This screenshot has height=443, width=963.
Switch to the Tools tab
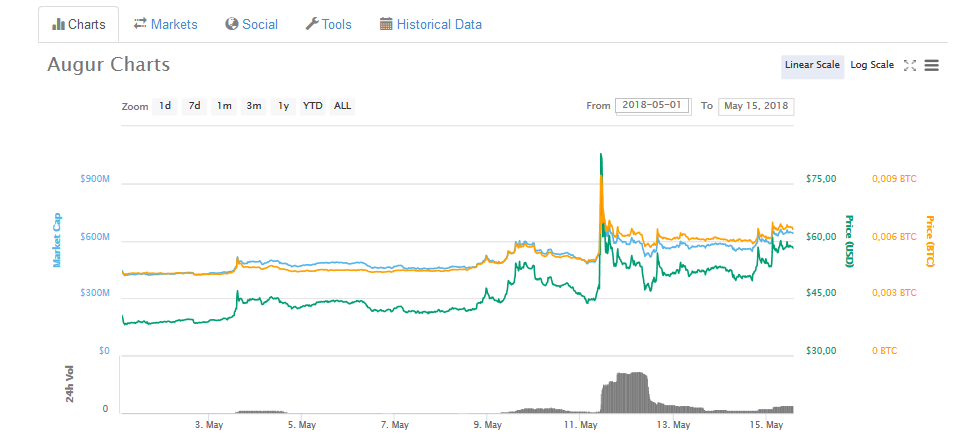[x=329, y=25]
